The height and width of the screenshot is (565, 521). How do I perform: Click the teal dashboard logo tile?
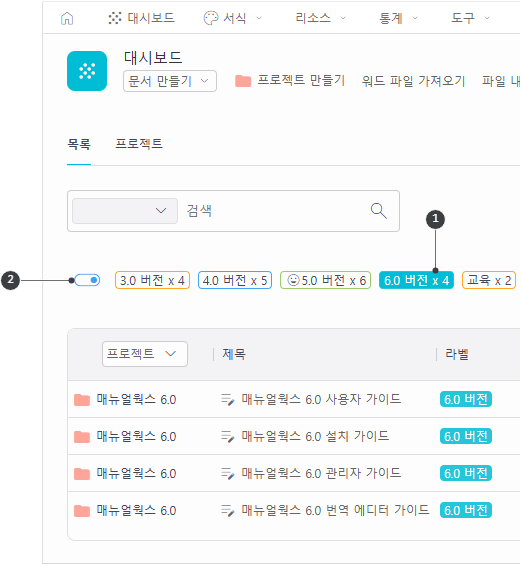point(87,71)
